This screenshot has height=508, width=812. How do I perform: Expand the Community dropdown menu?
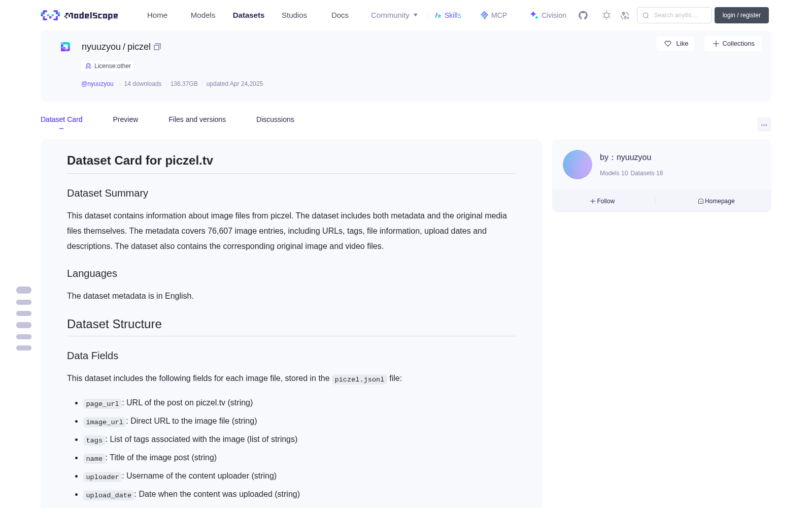pos(394,15)
